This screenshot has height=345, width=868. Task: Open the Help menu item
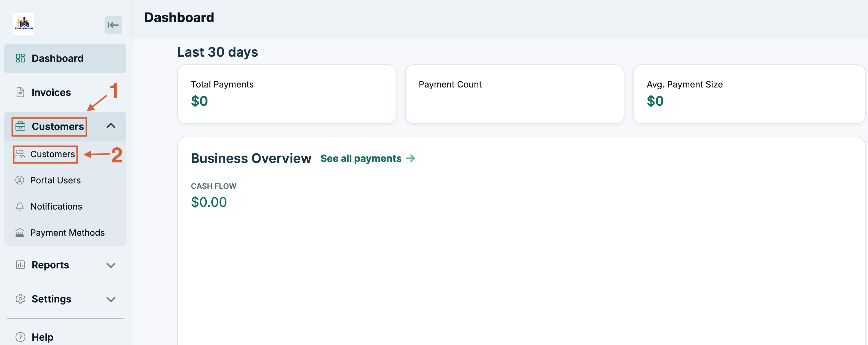coord(65,337)
